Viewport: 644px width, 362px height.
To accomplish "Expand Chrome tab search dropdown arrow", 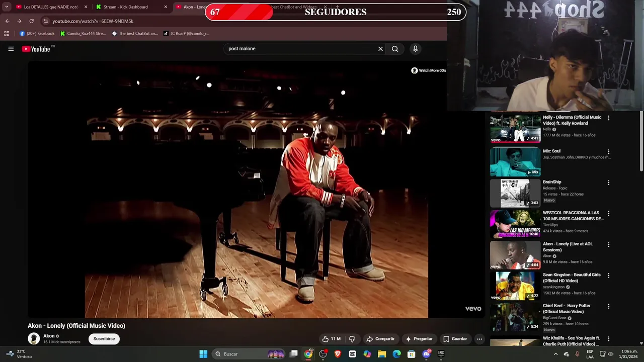I will [x=7, y=7].
